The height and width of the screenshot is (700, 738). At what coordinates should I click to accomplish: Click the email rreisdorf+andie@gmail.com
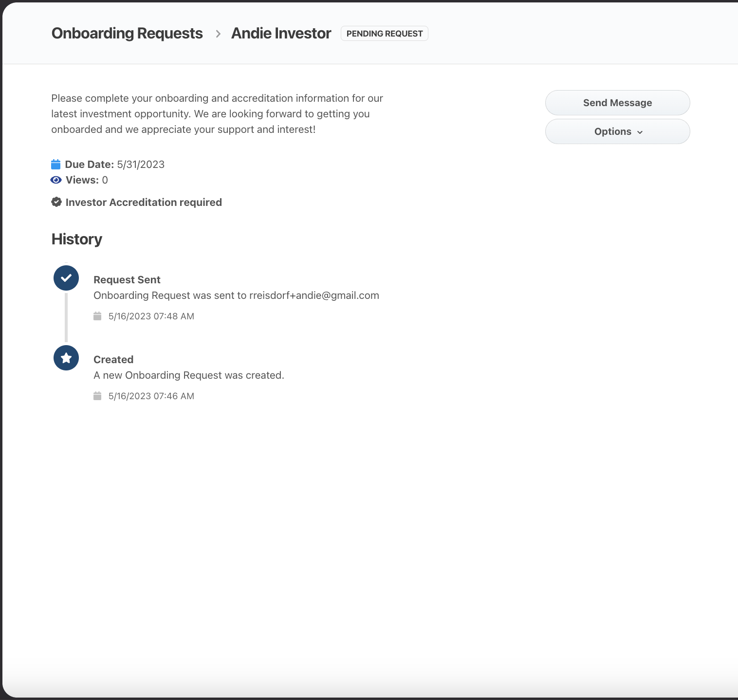[x=314, y=295]
